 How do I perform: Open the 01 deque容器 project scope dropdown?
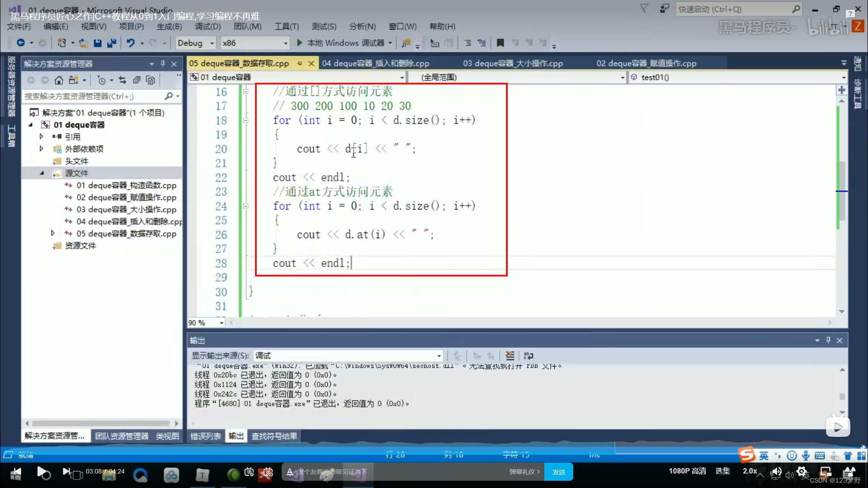[402, 77]
